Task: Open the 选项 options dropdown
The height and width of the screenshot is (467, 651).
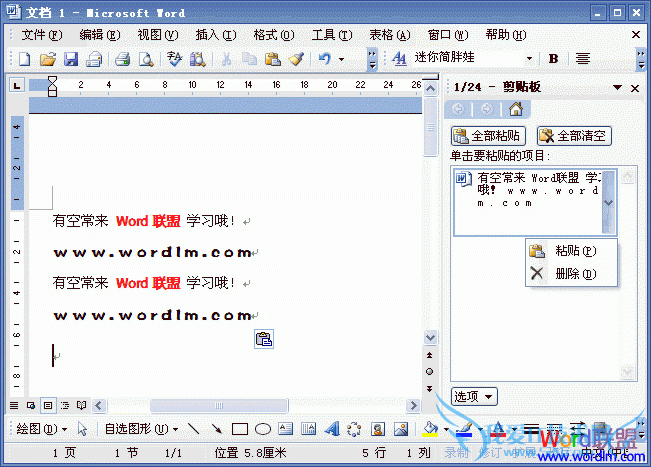Action: pyautogui.click(x=474, y=396)
